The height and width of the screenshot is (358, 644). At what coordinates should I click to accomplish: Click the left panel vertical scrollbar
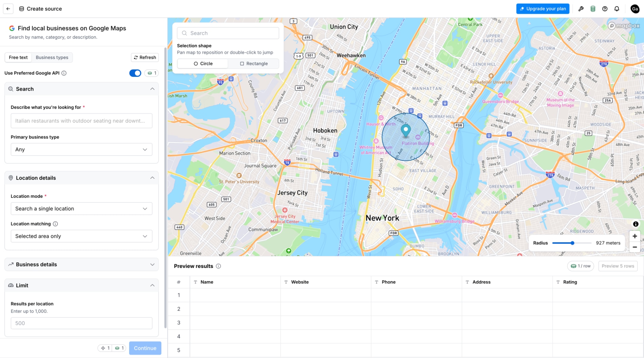pos(165,188)
